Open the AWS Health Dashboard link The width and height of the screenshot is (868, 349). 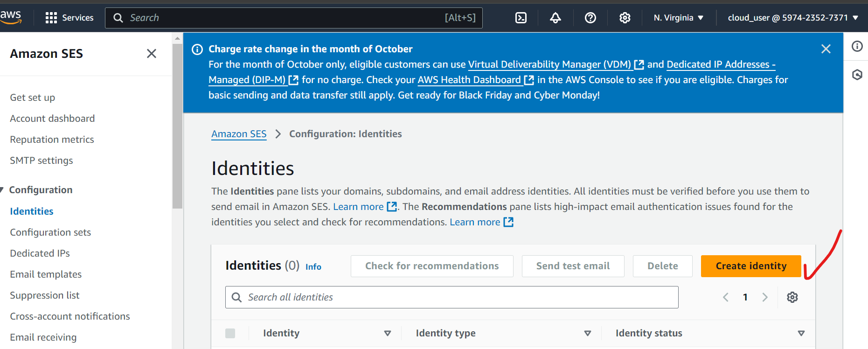pyautogui.click(x=469, y=80)
